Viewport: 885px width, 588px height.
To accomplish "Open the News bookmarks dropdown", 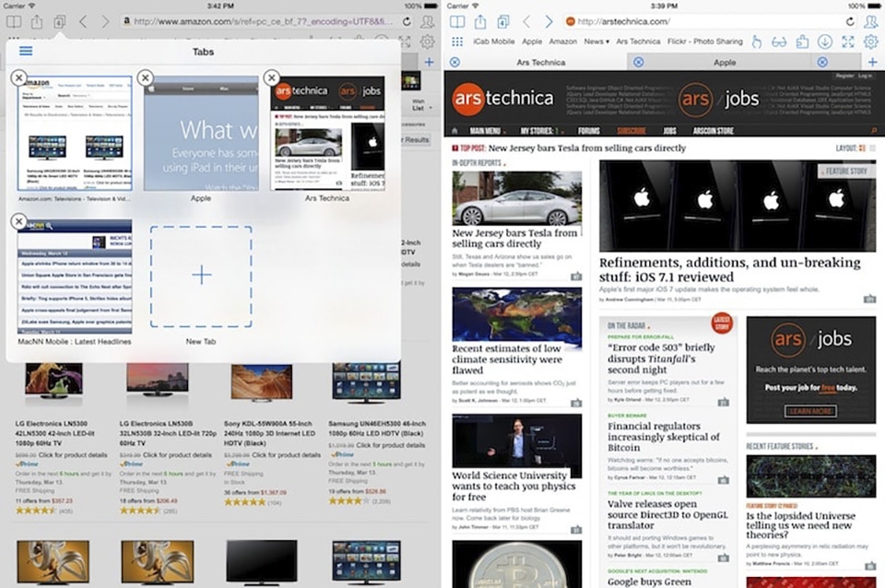I will tap(596, 41).
